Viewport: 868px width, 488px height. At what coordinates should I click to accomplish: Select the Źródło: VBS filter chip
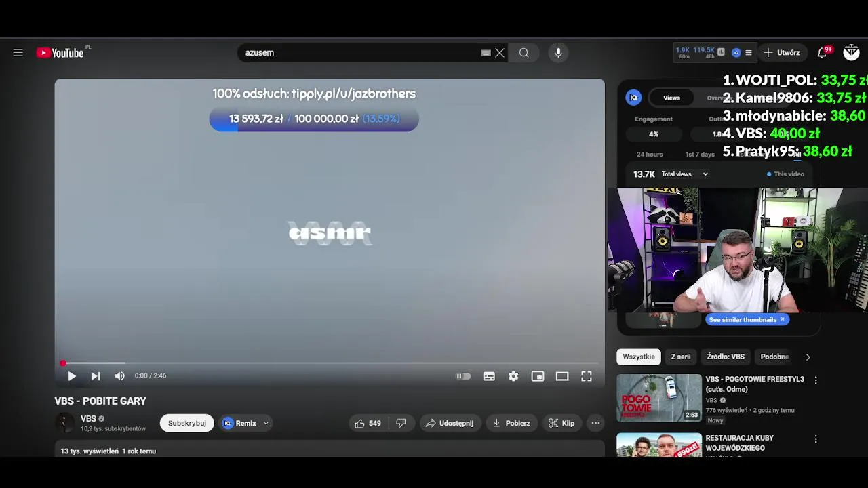pos(726,357)
